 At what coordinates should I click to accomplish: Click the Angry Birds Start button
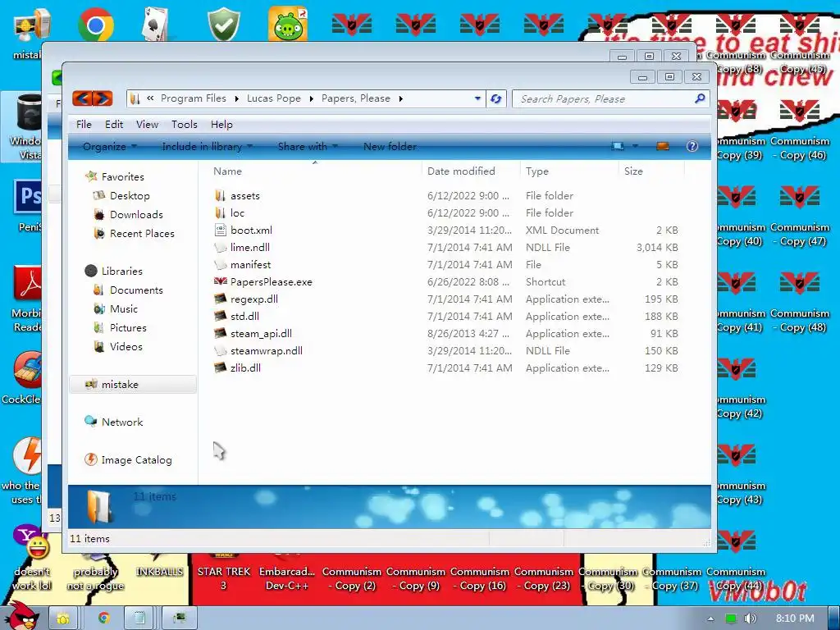(x=21, y=615)
